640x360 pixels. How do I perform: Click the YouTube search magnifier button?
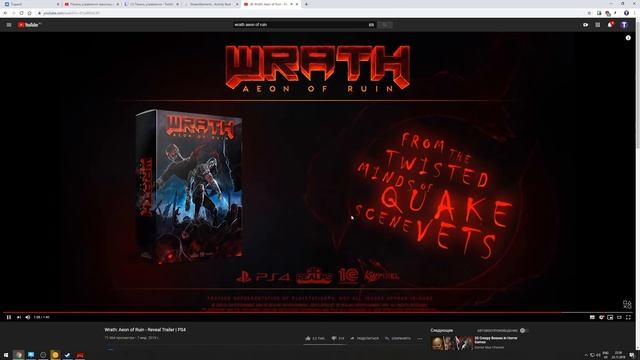coord(384,24)
